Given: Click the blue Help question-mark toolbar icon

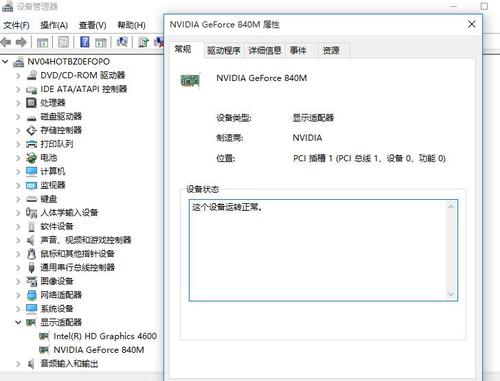Looking at the screenshot, I should point(85,42).
